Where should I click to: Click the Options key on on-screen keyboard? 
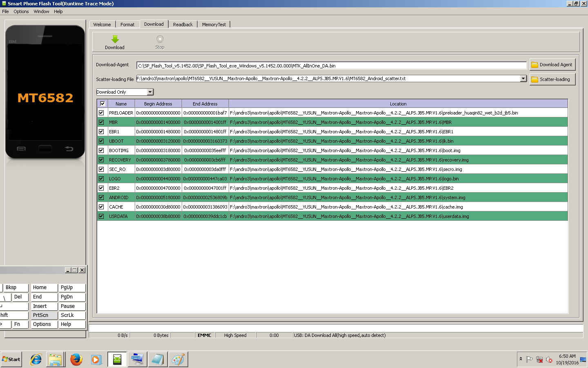44,324
